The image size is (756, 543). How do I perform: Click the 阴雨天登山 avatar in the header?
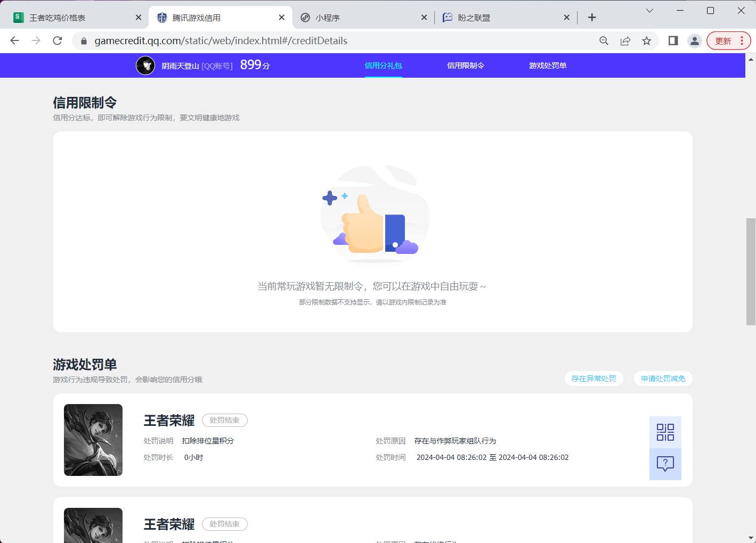coord(145,65)
